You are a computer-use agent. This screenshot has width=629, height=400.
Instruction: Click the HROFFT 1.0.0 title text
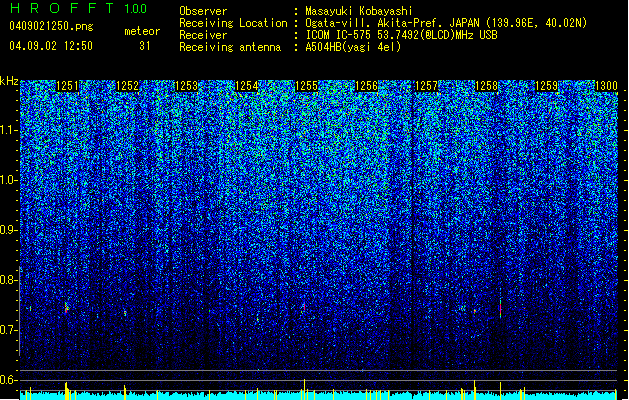78,8
